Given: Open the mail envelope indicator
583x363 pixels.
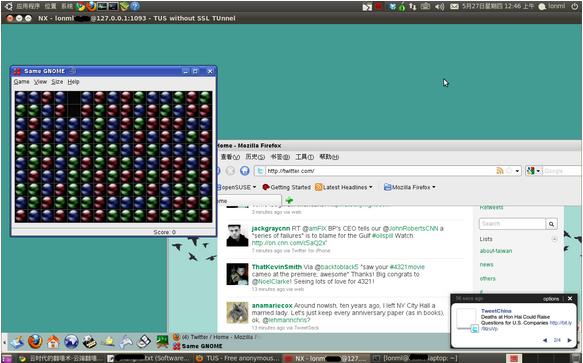Looking at the screenshot, I should coord(454,6).
